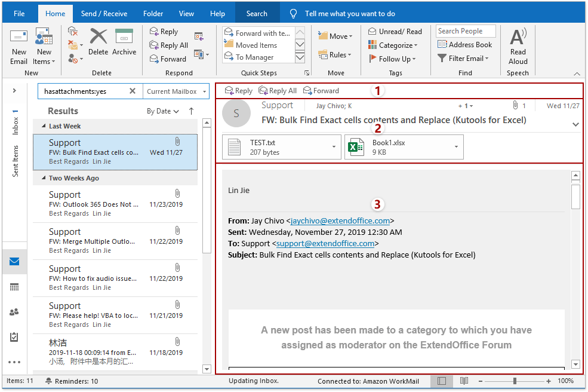Open People view in left navigation
This screenshot has width=588, height=392.
tap(14, 312)
